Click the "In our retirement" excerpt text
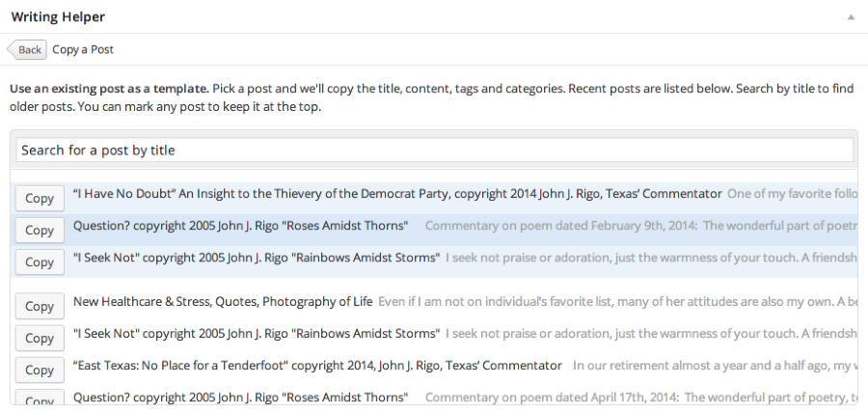Image resolution: width=868 pixels, height=413 pixels. pos(714,366)
